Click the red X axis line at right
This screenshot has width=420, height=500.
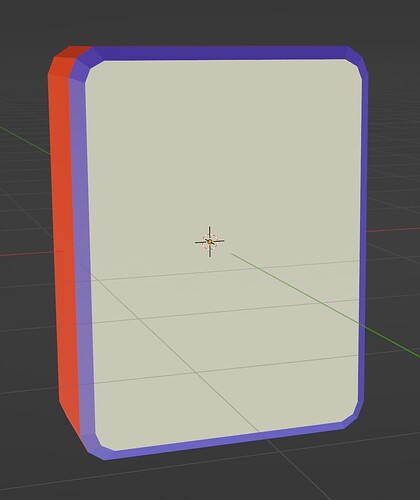tap(393, 230)
